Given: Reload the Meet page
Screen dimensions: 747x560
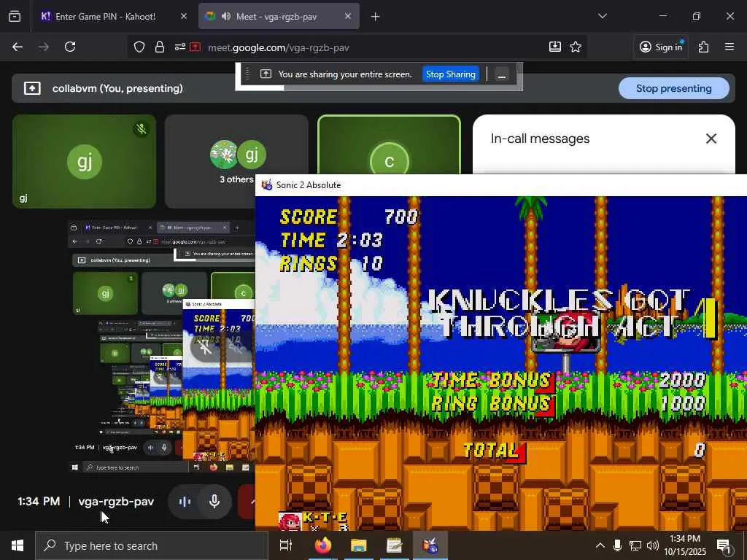Looking at the screenshot, I should tap(70, 47).
